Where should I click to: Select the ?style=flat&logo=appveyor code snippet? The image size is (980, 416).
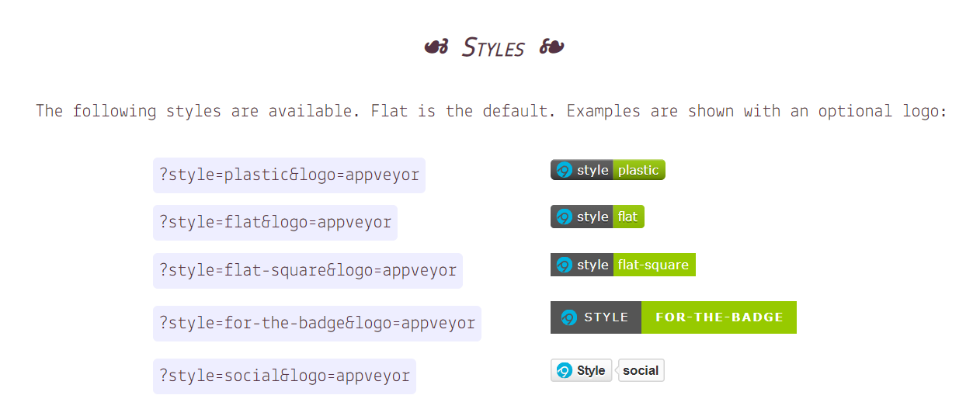pos(275,223)
